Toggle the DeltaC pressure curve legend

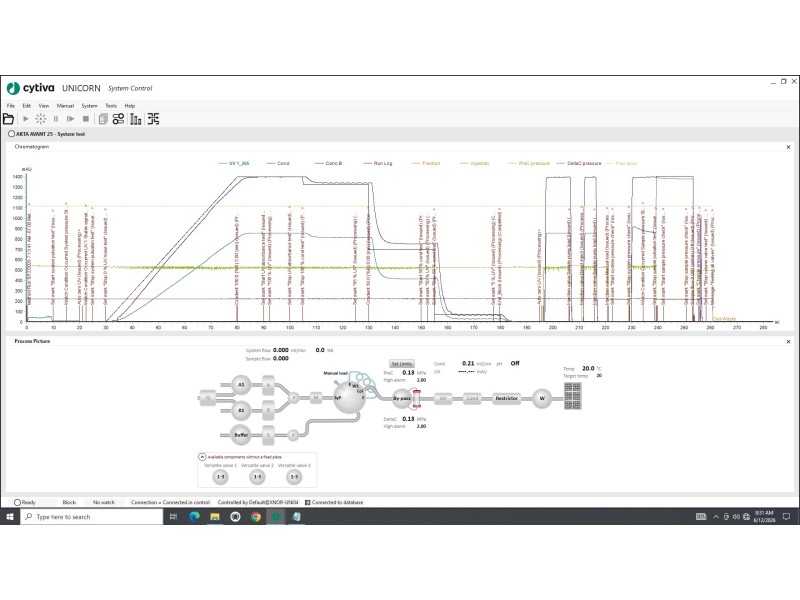coord(579,163)
